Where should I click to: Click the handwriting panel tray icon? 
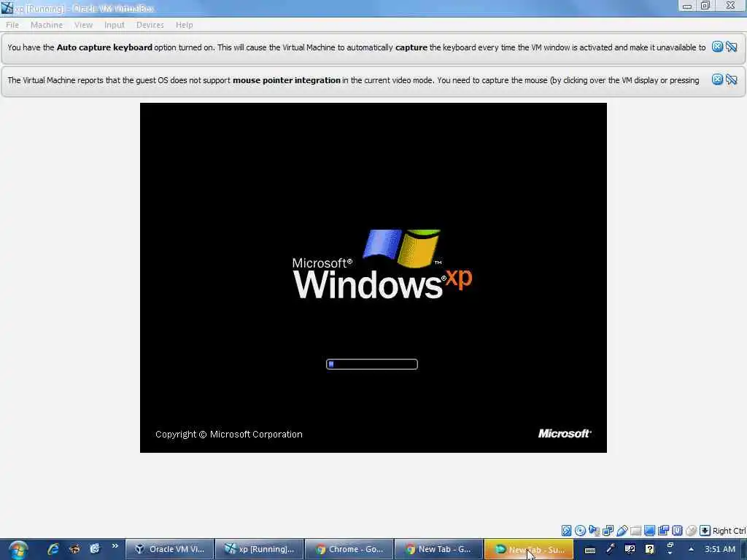point(630,549)
